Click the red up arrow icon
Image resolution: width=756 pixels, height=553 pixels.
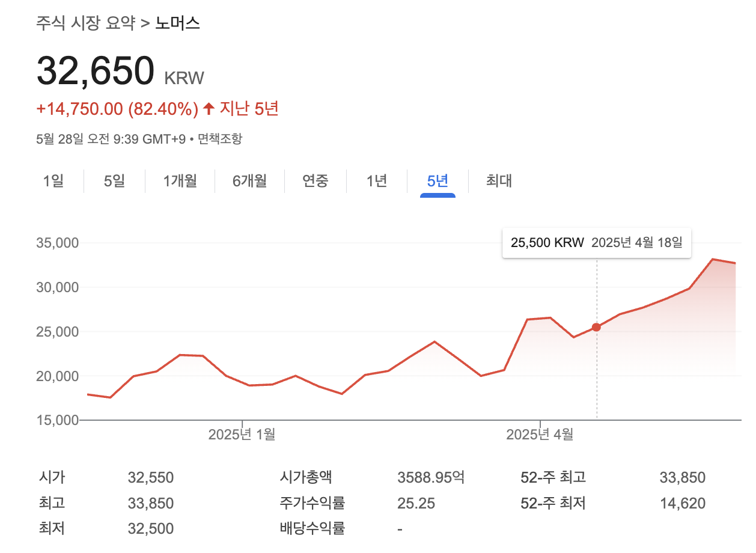click(x=209, y=109)
